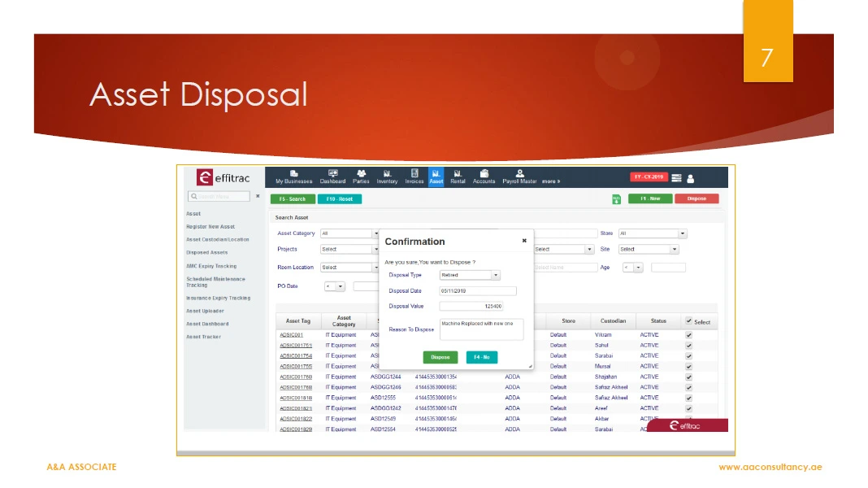Open Disposed Assets in the sidebar
868x488 pixels.
(207, 253)
